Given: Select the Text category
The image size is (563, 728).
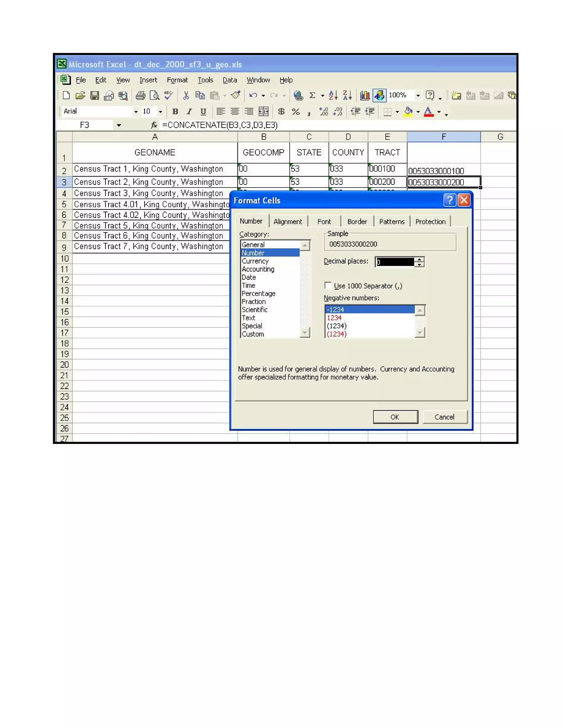Looking at the screenshot, I should pyautogui.click(x=249, y=318).
